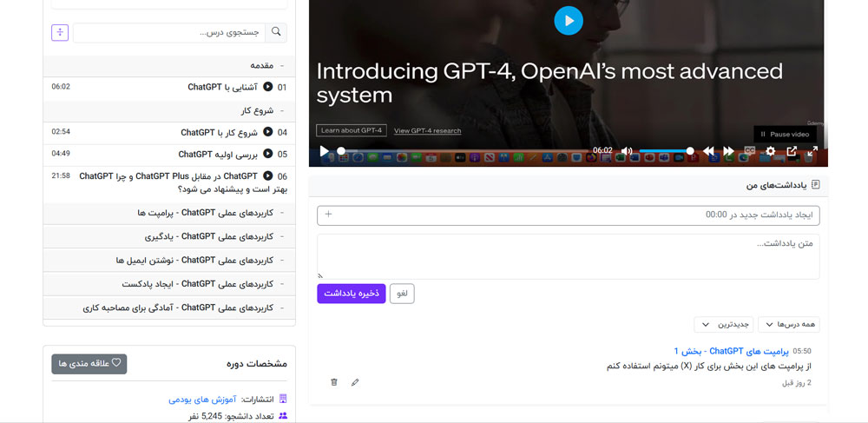Click the play icon of lesson 04 شروع کار با ChatGPT
The image size is (868, 423).
tap(268, 132)
